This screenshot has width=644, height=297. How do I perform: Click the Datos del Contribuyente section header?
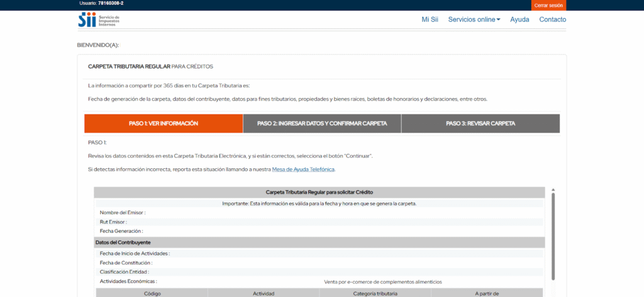pos(123,242)
